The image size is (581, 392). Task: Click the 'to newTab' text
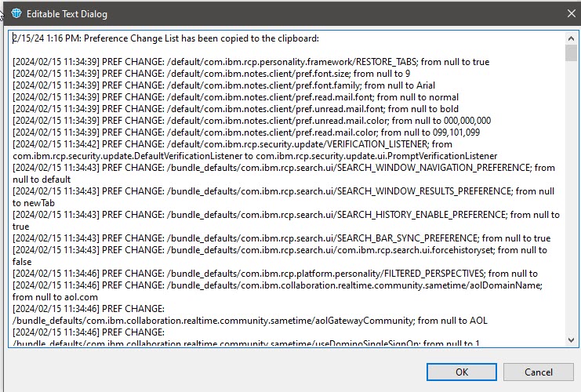tap(34, 203)
